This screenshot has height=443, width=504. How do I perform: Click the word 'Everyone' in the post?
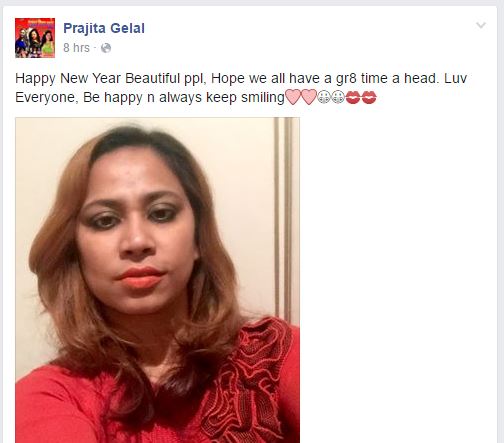(47, 98)
